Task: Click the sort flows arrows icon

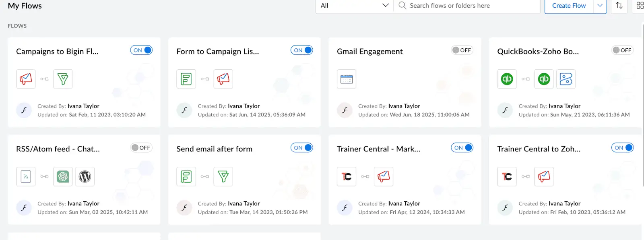Action: point(619,6)
